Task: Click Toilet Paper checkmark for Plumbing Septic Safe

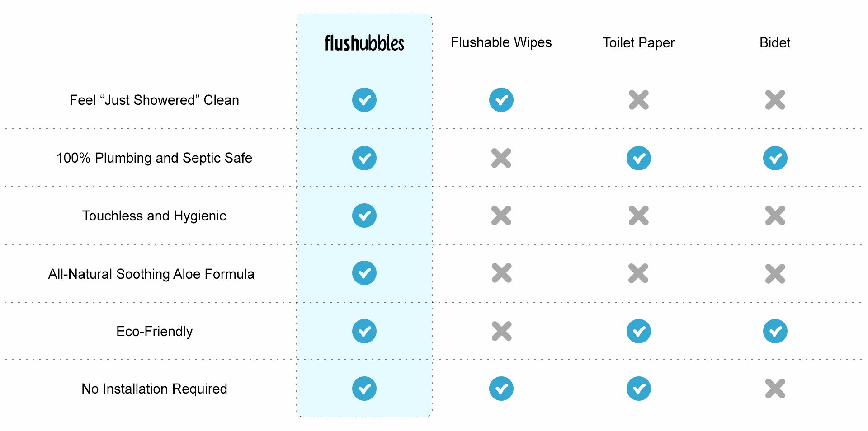Action: pyautogui.click(x=639, y=158)
